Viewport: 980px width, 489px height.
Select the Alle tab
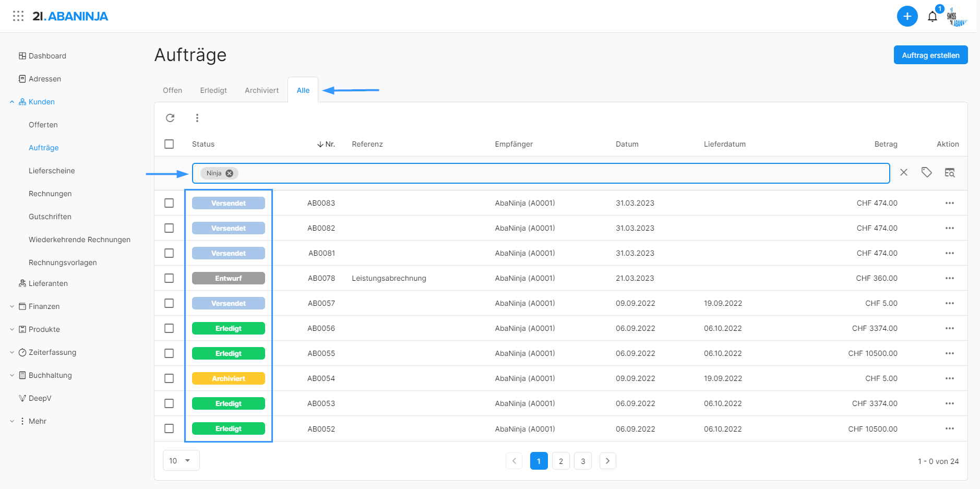pyautogui.click(x=303, y=90)
